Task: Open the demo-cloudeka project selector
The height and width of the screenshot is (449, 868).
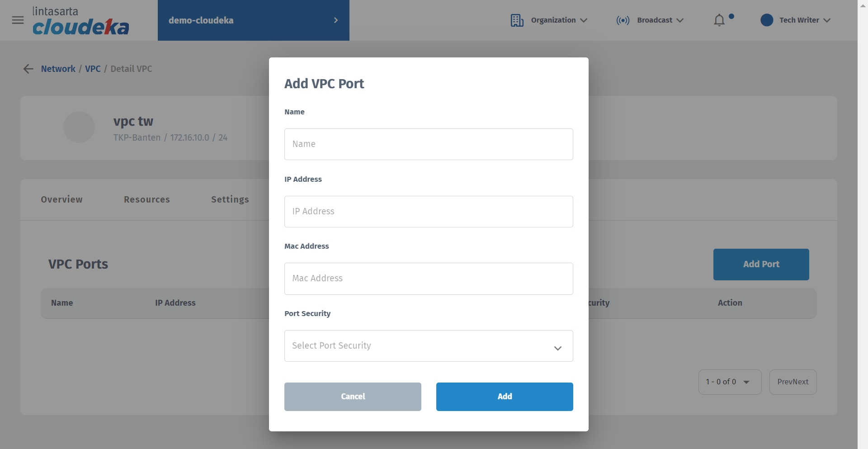Action: [x=253, y=20]
